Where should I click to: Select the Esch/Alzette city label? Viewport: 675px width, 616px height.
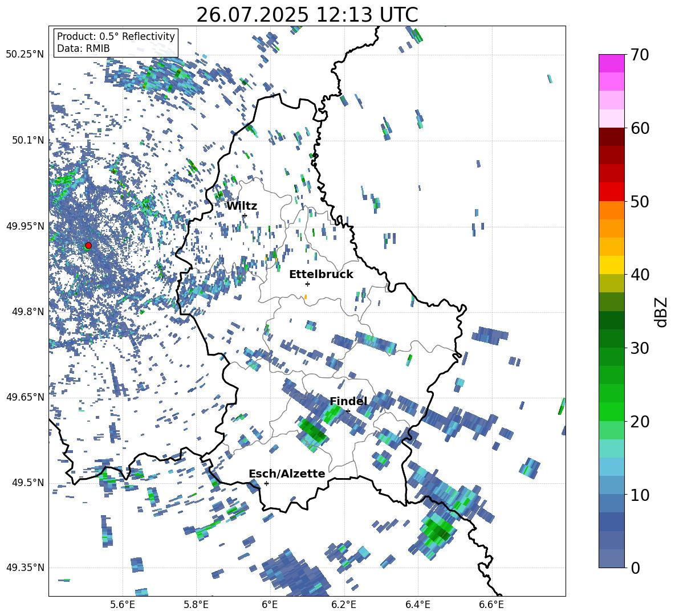[287, 474]
